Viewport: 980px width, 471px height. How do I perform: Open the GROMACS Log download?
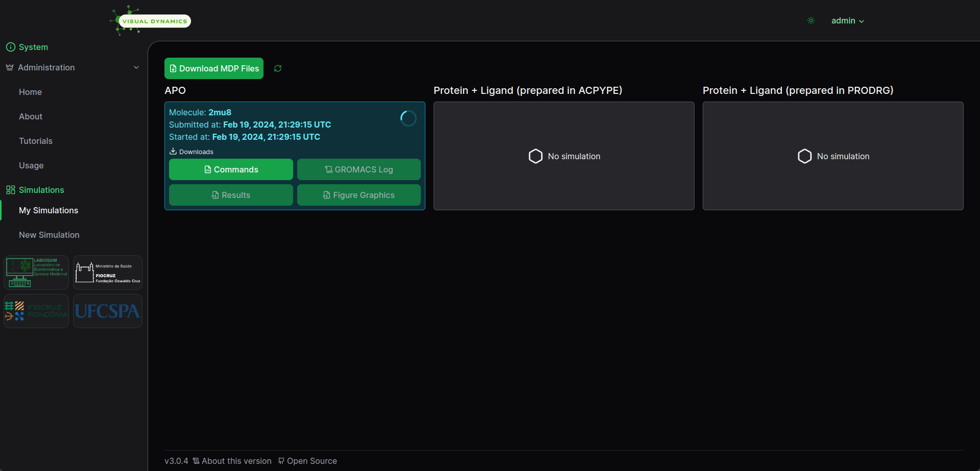359,169
